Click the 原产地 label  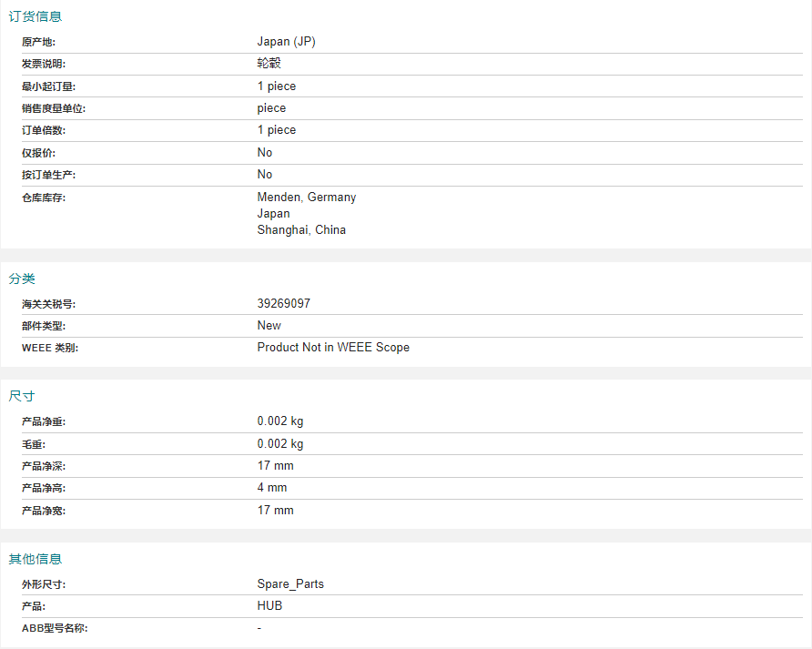[38, 42]
